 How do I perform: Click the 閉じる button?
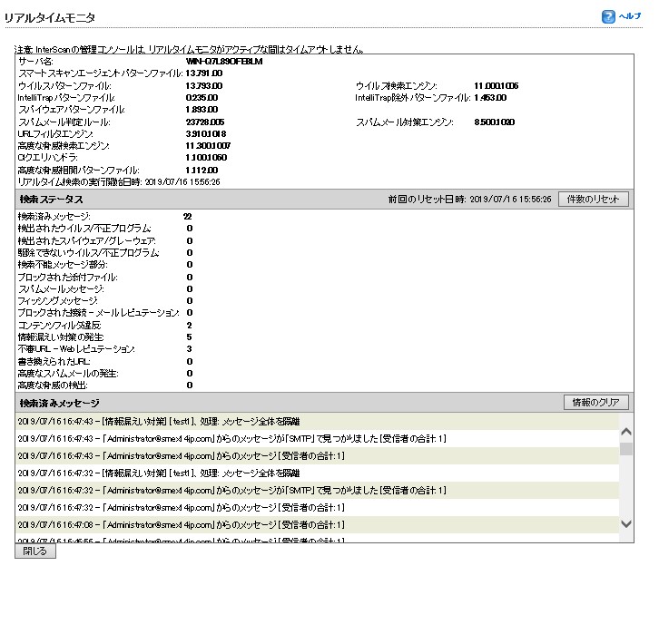coord(35,551)
